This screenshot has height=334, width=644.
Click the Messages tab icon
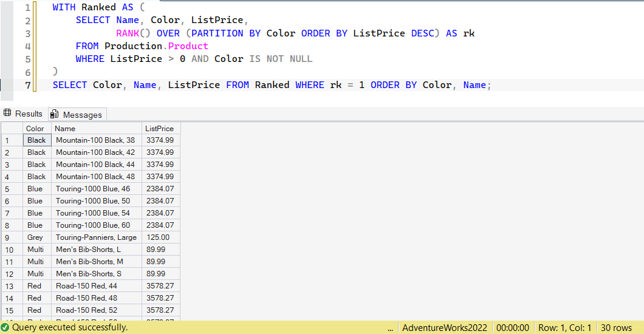[x=54, y=114]
